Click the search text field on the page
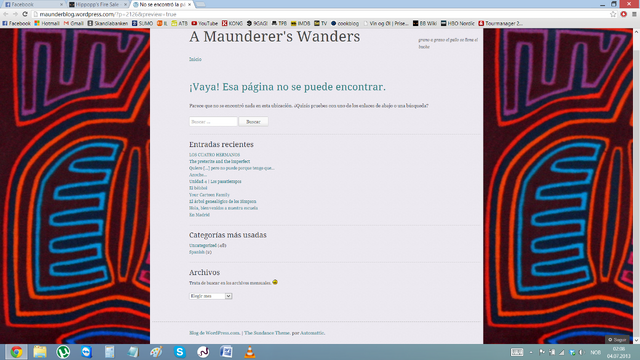 213,122
